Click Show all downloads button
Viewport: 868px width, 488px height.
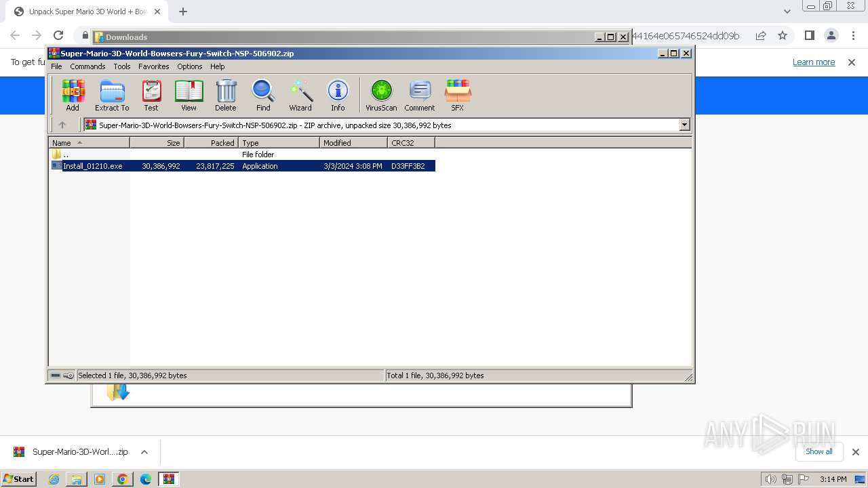pos(818,451)
